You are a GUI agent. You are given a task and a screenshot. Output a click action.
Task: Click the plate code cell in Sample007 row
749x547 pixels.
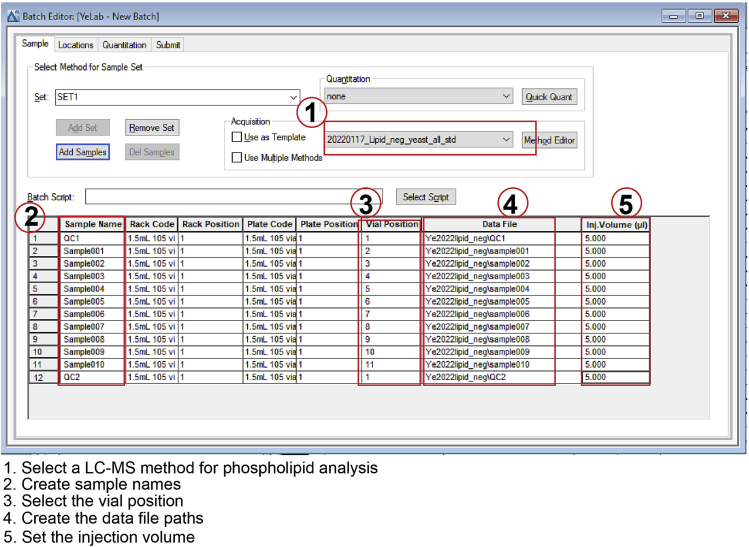269,327
